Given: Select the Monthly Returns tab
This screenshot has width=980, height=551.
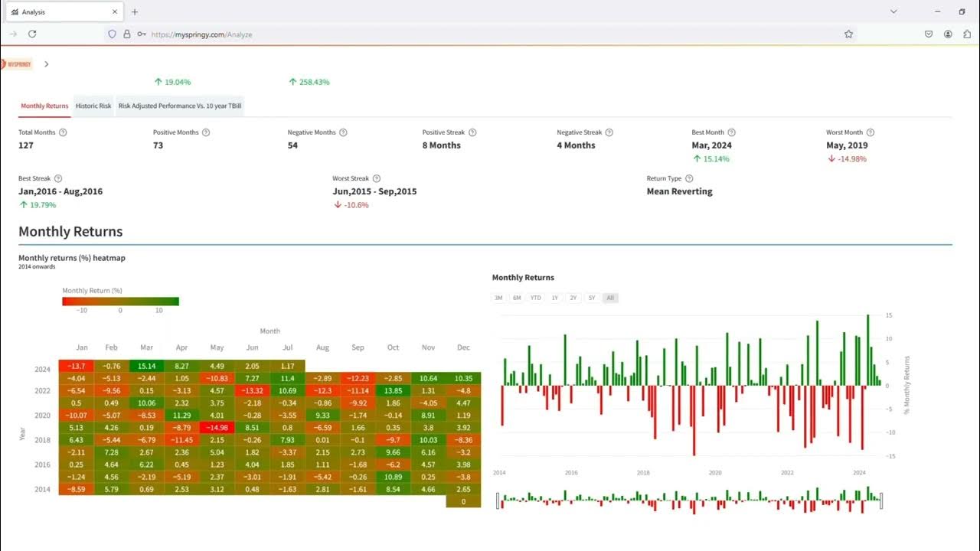Looking at the screenshot, I should pos(44,106).
